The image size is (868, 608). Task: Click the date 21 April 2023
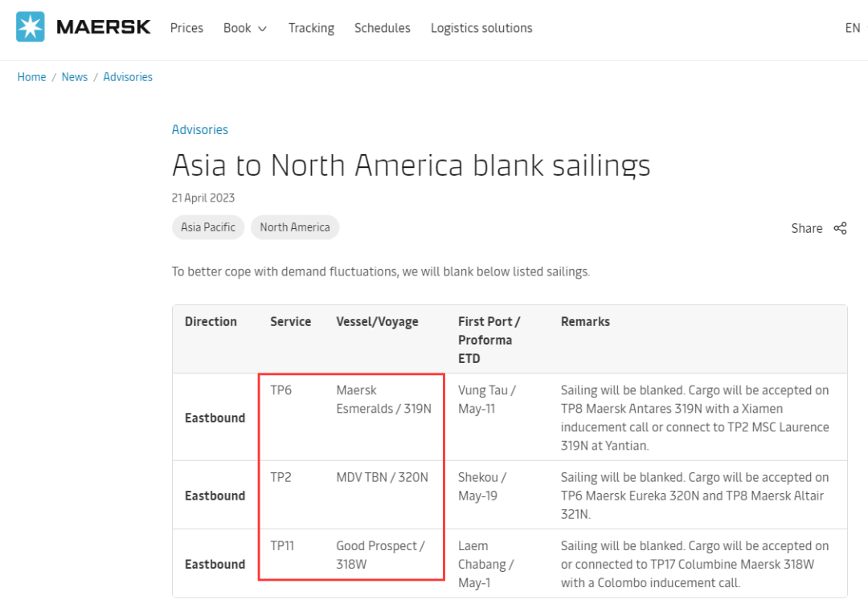[x=203, y=198]
